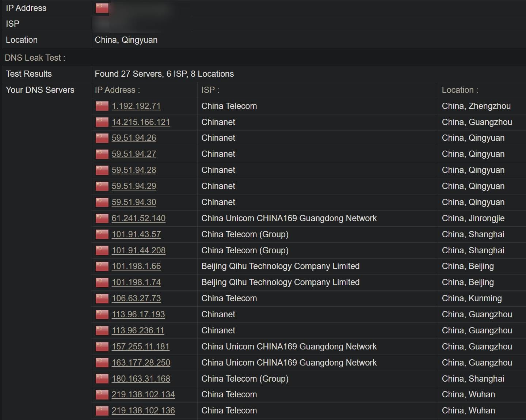The image size is (526, 420).
Task: Click the 'Your DNS Servers' label
Action: click(x=40, y=90)
